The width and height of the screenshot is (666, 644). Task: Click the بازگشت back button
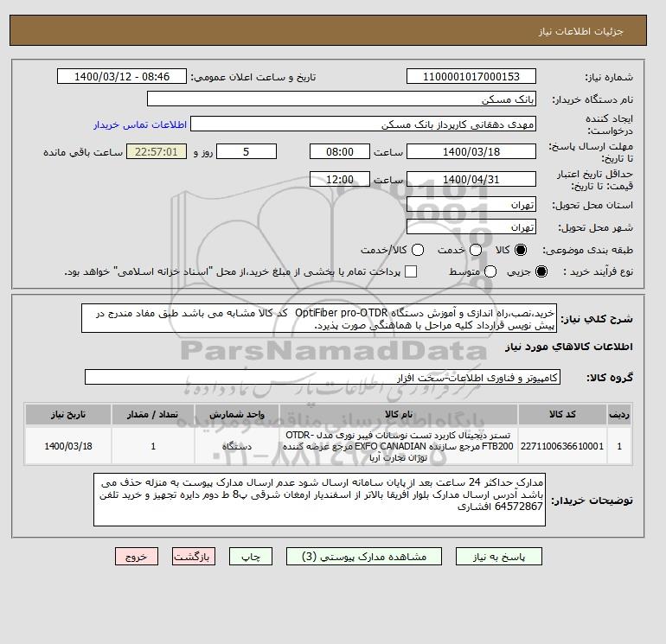(194, 557)
